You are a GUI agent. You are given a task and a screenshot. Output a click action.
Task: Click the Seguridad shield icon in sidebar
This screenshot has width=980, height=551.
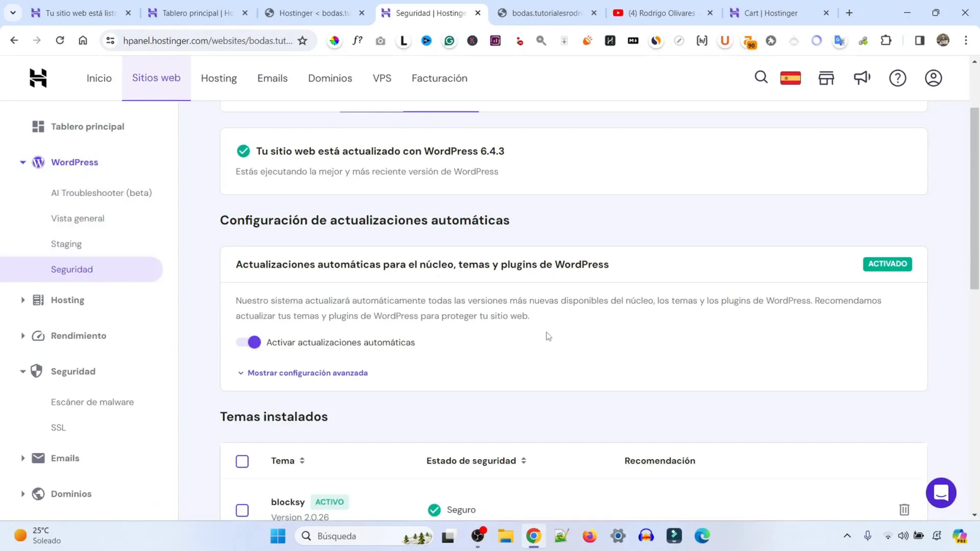[37, 371]
